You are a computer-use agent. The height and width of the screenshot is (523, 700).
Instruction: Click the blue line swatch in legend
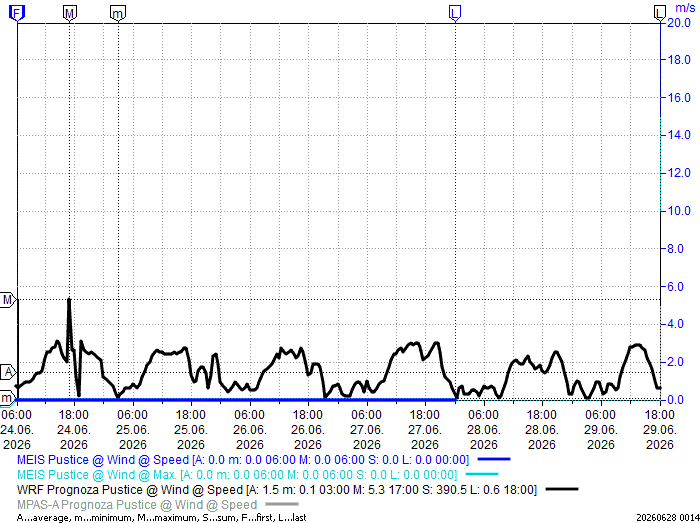493,459
